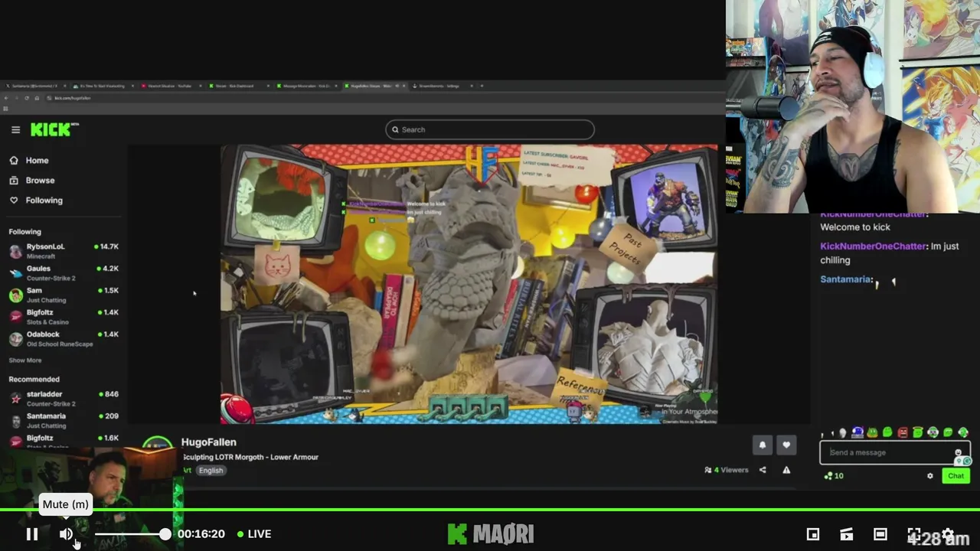
Task: Click Gaules's channel avatar
Action: 15,272
